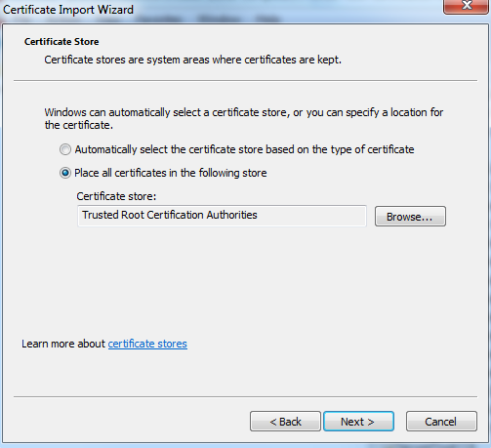Viewport: 491px width, 448px height.
Task: Click the Certificate store text field
Action: (222, 216)
